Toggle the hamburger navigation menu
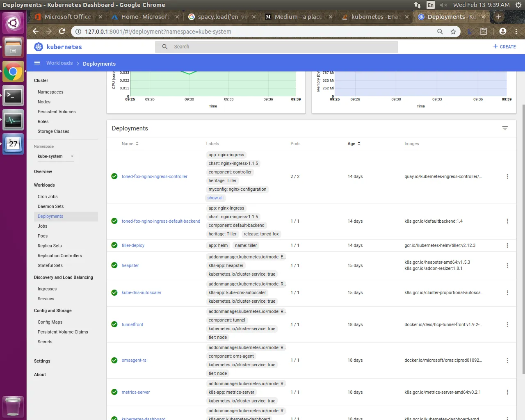 (37, 63)
